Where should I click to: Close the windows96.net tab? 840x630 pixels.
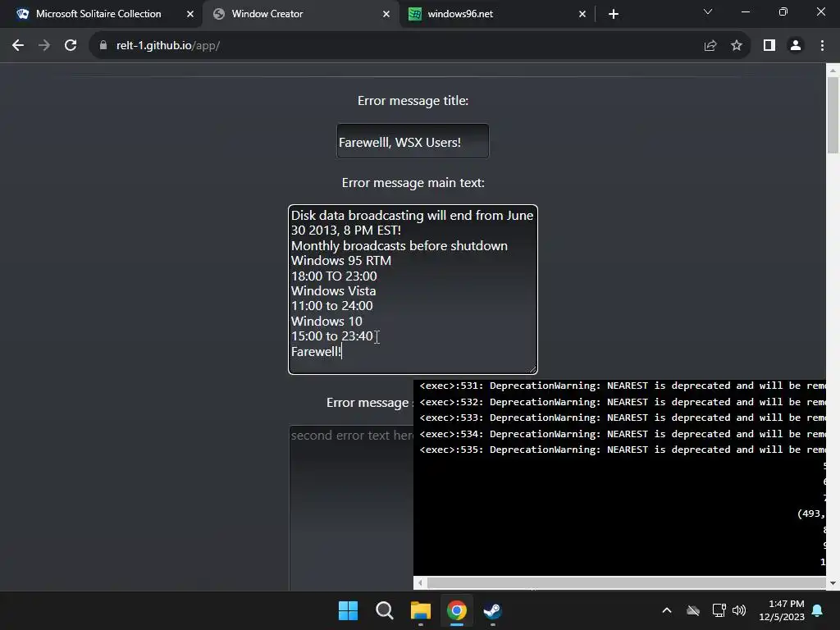(582, 14)
